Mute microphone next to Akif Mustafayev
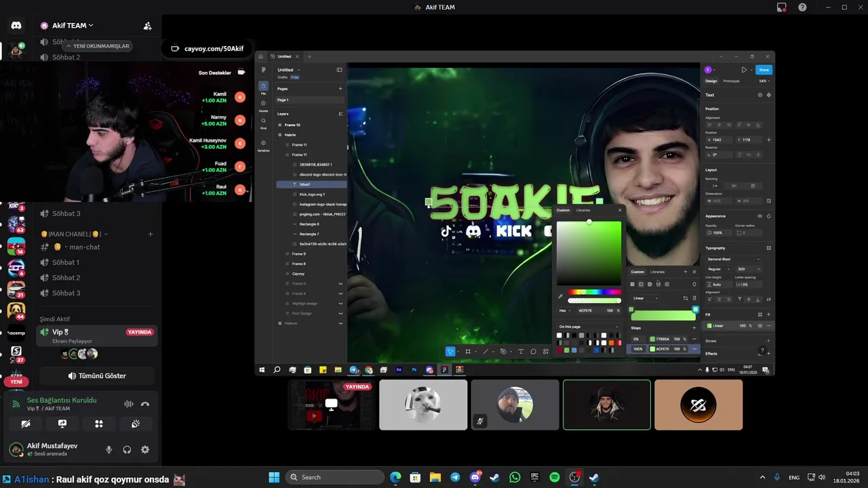This screenshot has height=488, width=868. [108, 449]
